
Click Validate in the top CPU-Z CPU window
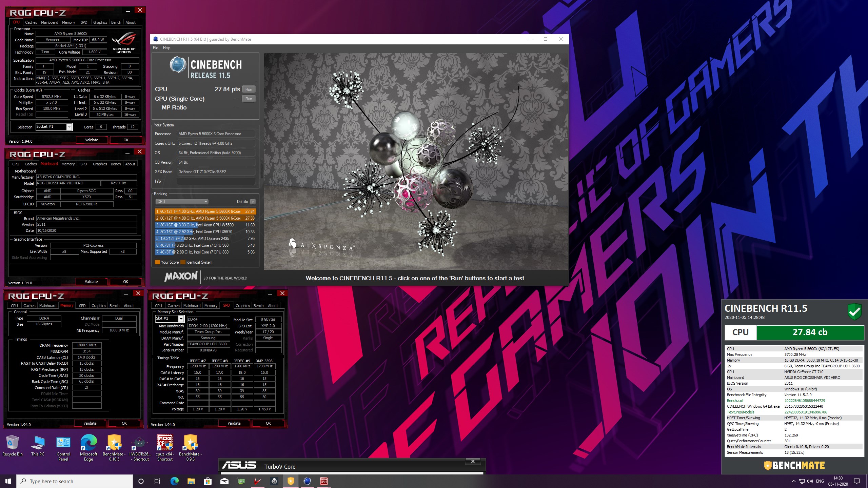(x=92, y=140)
